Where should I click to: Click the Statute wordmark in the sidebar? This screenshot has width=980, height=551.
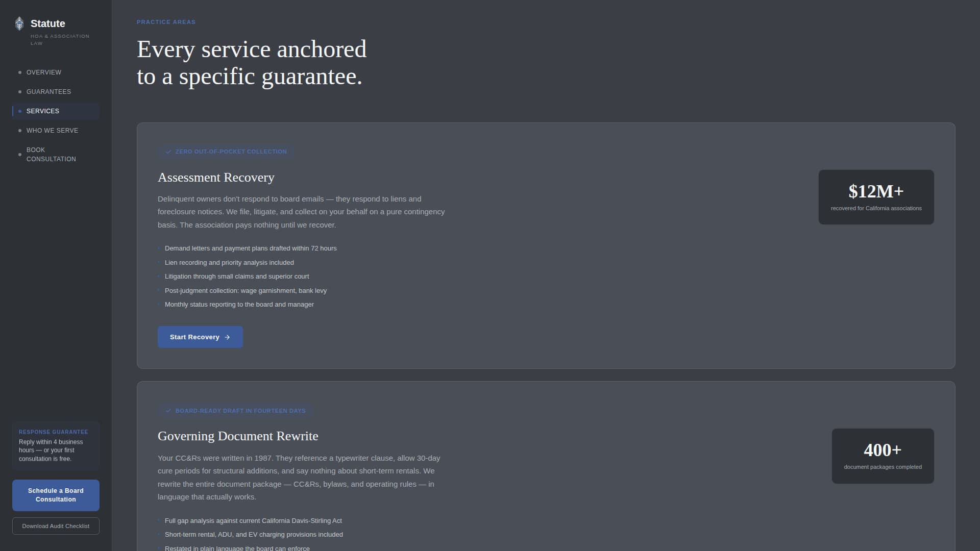47,23
